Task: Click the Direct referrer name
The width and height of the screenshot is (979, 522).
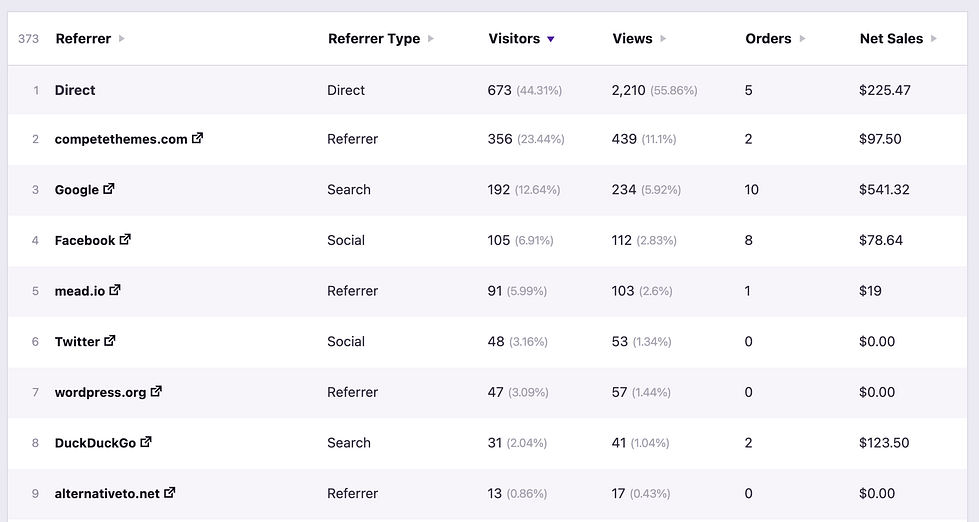Action: point(75,90)
